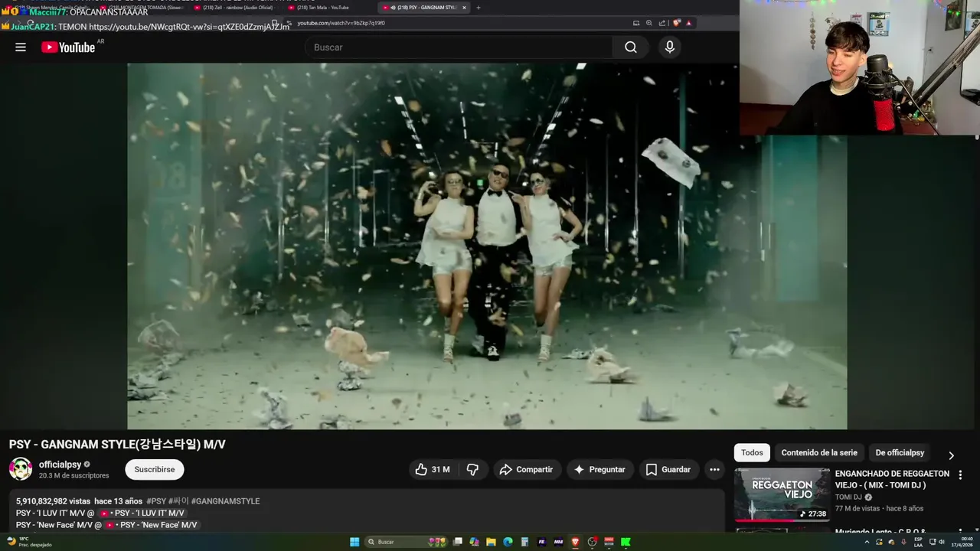The width and height of the screenshot is (980, 551).
Task: Save video with Guardar button
Action: click(668, 470)
